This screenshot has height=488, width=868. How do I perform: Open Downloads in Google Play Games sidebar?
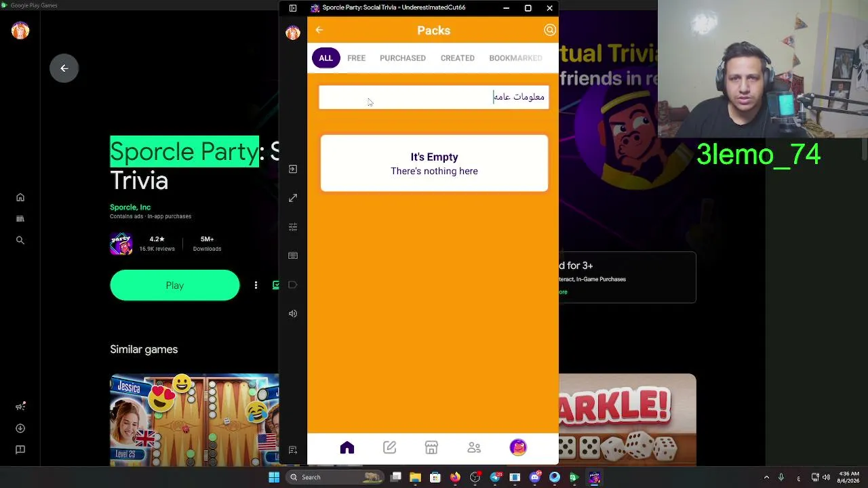[x=20, y=428]
